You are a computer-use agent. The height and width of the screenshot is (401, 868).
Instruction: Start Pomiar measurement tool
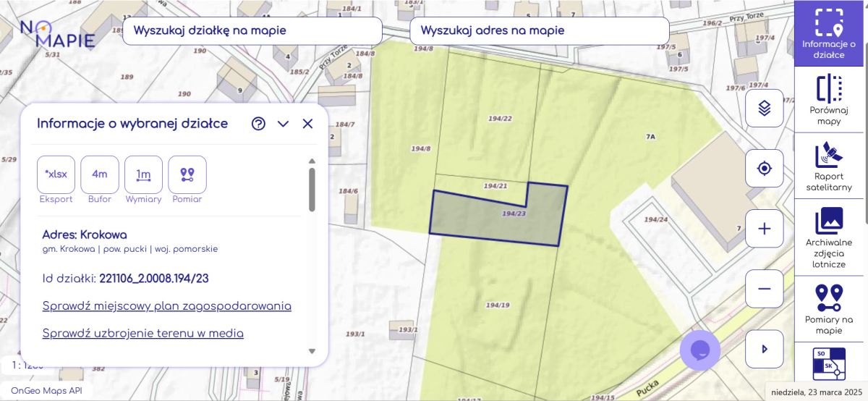[187, 174]
